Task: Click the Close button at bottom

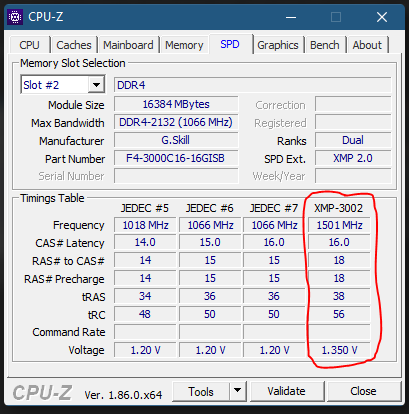Action: tap(363, 391)
